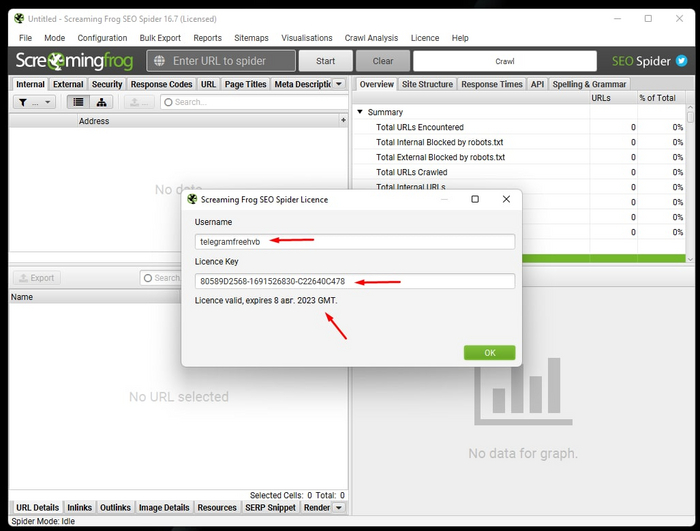The image size is (700, 531).
Task: Click the Twitter bird icon
Action: (681, 60)
